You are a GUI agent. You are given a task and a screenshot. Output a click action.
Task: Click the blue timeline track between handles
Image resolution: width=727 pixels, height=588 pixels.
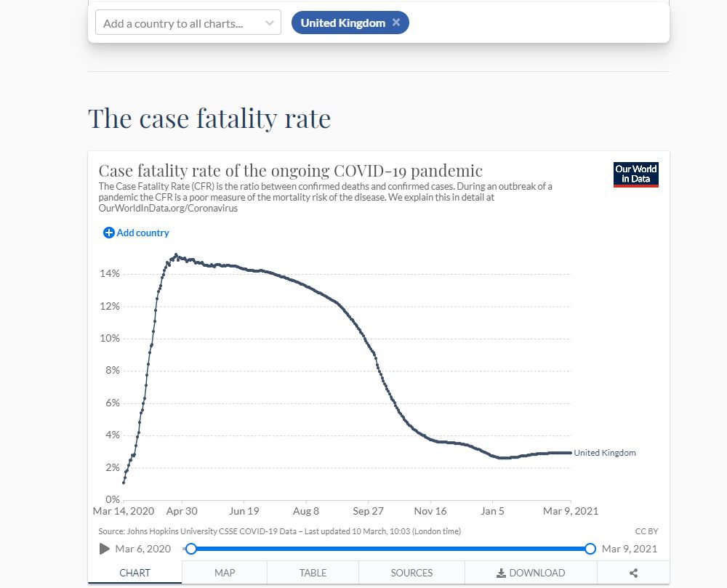[390, 549]
